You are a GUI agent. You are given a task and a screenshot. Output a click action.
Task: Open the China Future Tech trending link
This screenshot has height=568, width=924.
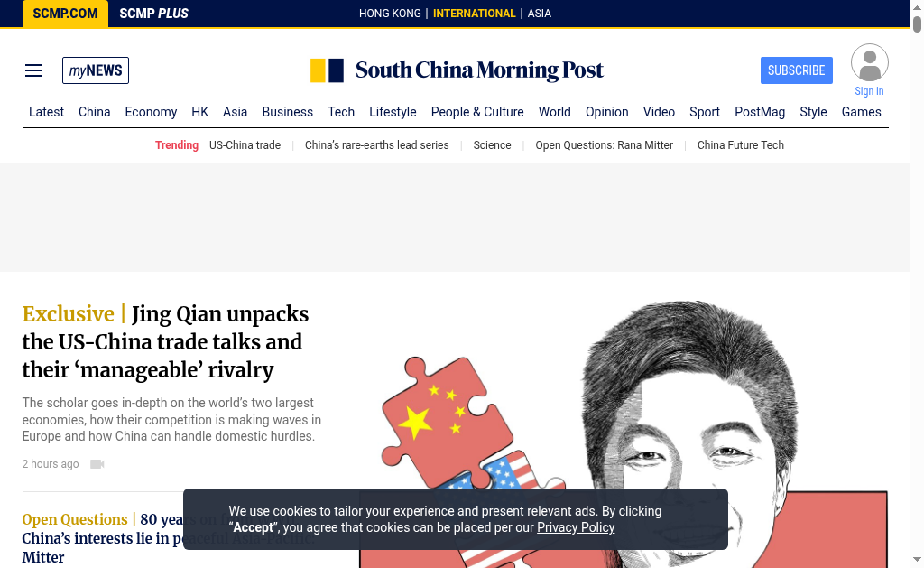point(740,145)
